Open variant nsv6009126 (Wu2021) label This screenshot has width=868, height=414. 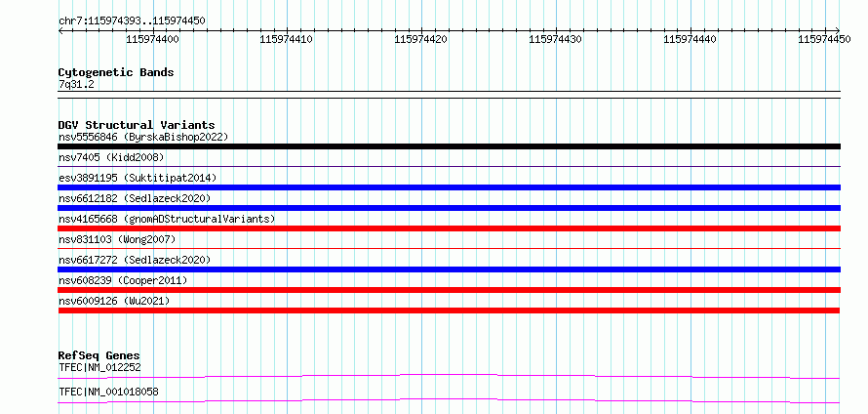[x=114, y=301]
